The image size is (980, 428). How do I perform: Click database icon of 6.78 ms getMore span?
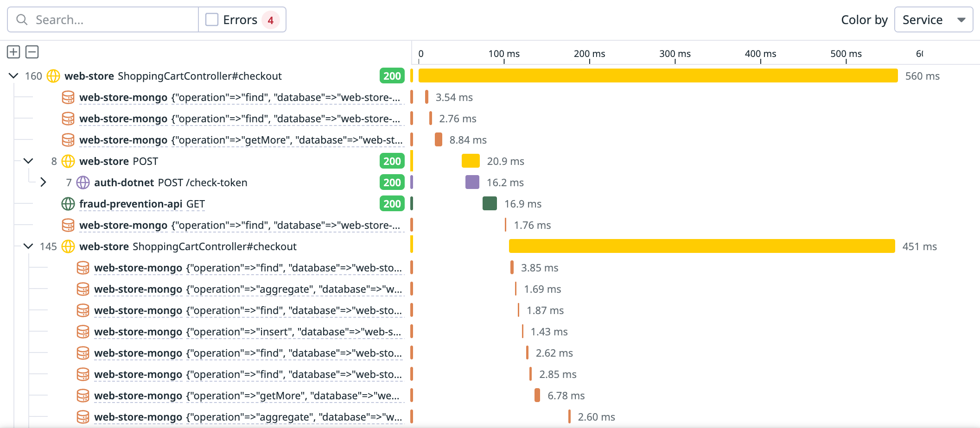tap(83, 396)
